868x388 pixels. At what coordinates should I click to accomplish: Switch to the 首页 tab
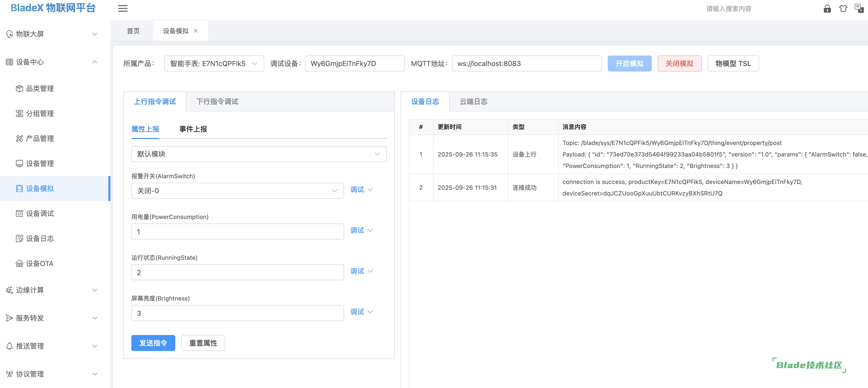tap(133, 31)
